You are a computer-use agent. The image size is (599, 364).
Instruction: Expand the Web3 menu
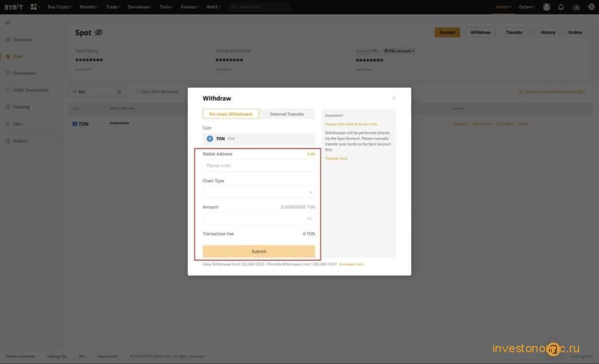coord(213,7)
